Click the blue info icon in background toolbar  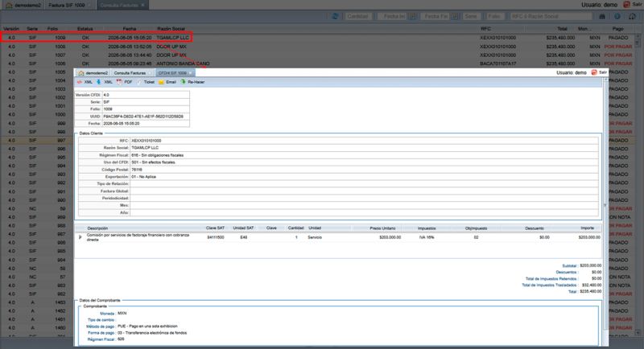pos(617,16)
